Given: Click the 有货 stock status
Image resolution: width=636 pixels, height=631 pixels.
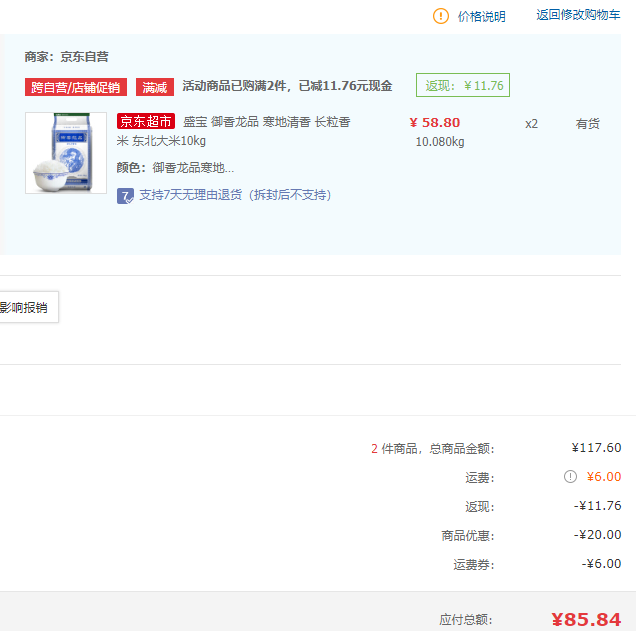Looking at the screenshot, I should [587, 123].
